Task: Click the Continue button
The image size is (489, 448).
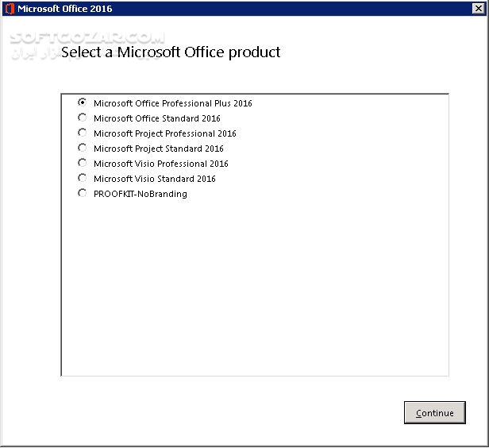Action: (435, 412)
